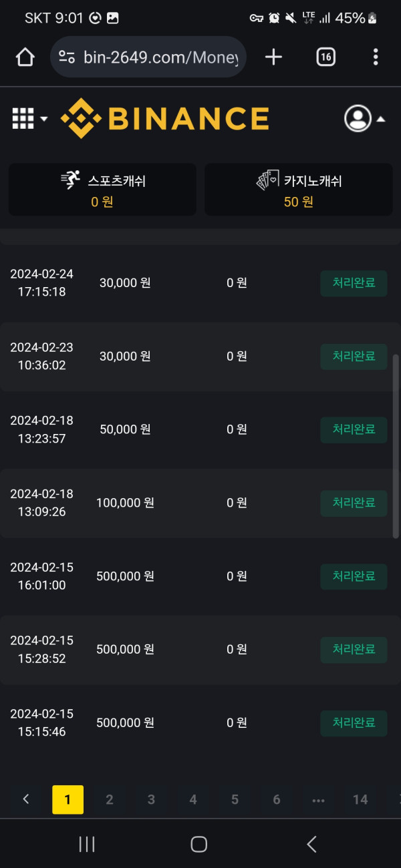Tap the site info icon in address bar
This screenshot has height=868, width=401.
[x=66, y=57]
